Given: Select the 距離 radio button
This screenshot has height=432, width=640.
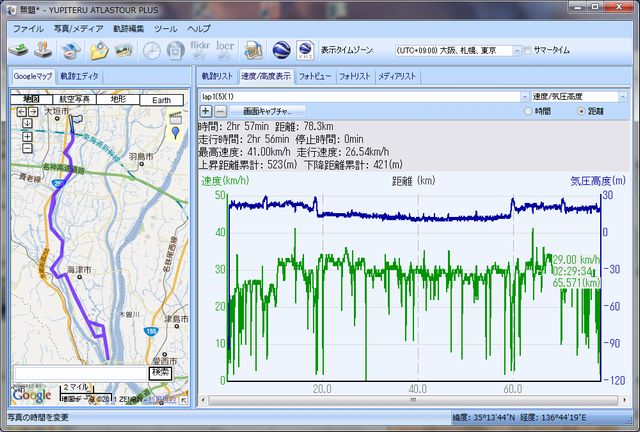Looking at the screenshot, I should pos(581,111).
